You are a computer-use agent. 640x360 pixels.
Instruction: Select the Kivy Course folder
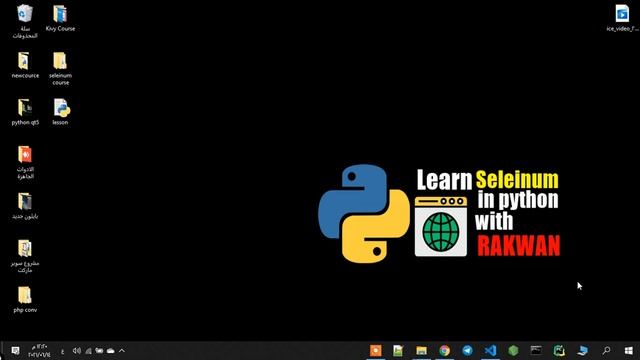tap(60, 18)
